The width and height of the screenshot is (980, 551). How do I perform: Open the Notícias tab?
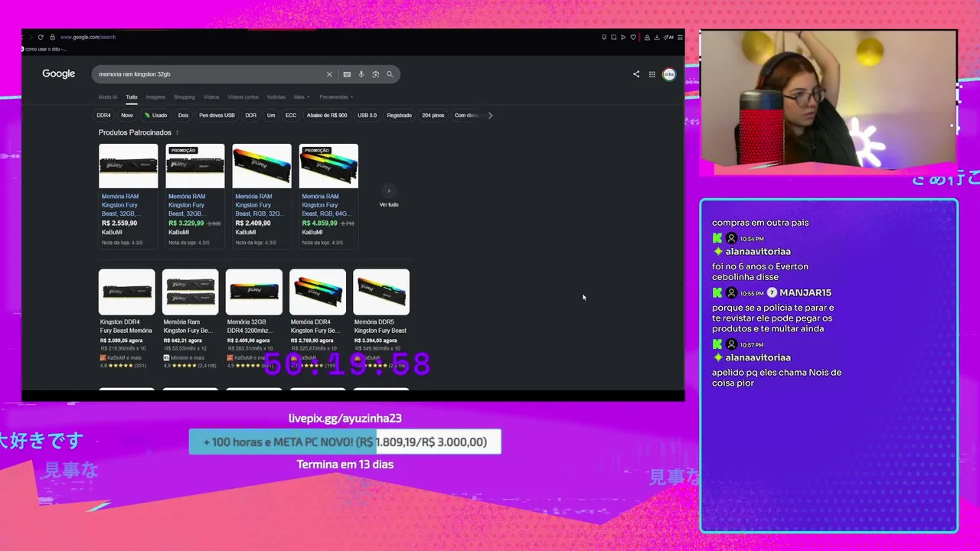click(276, 97)
